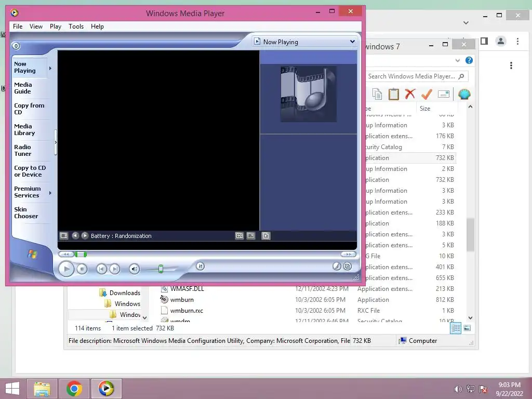
Task: Click the Rename icon in Explorer toolbar
Action: coord(444,94)
